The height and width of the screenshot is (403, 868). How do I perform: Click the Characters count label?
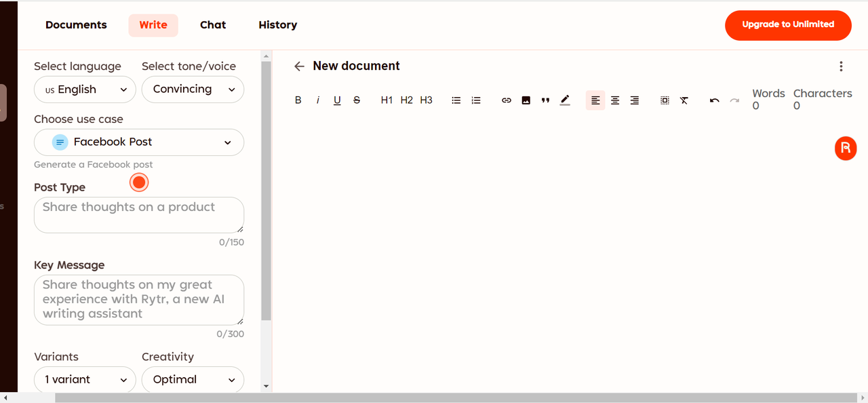click(x=823, y=94)
